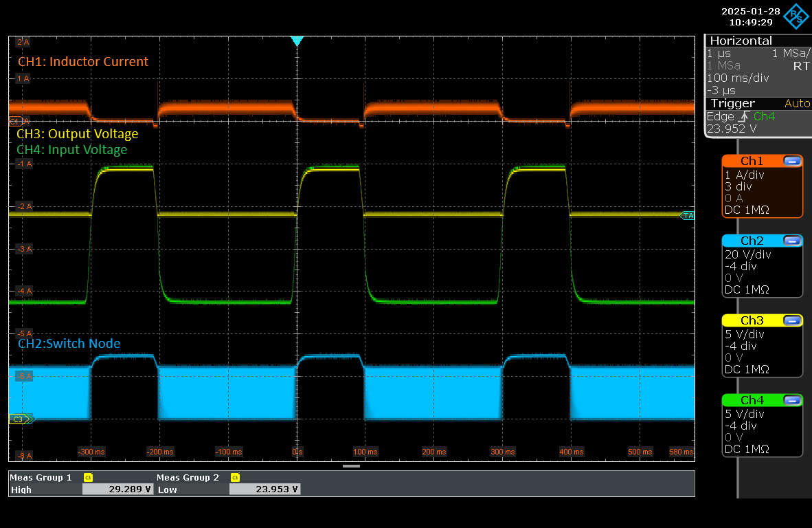Minimize the Ch2 signal box
Screen dimensions: 812x528
coord(792,241)
